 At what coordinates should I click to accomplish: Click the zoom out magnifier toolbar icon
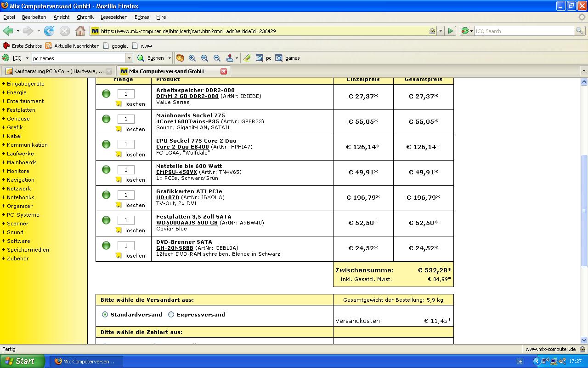click(217, 58)
